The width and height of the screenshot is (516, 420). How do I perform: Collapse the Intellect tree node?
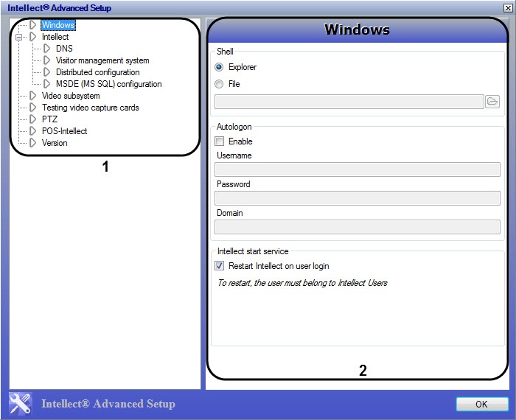[x=18, y=37]
